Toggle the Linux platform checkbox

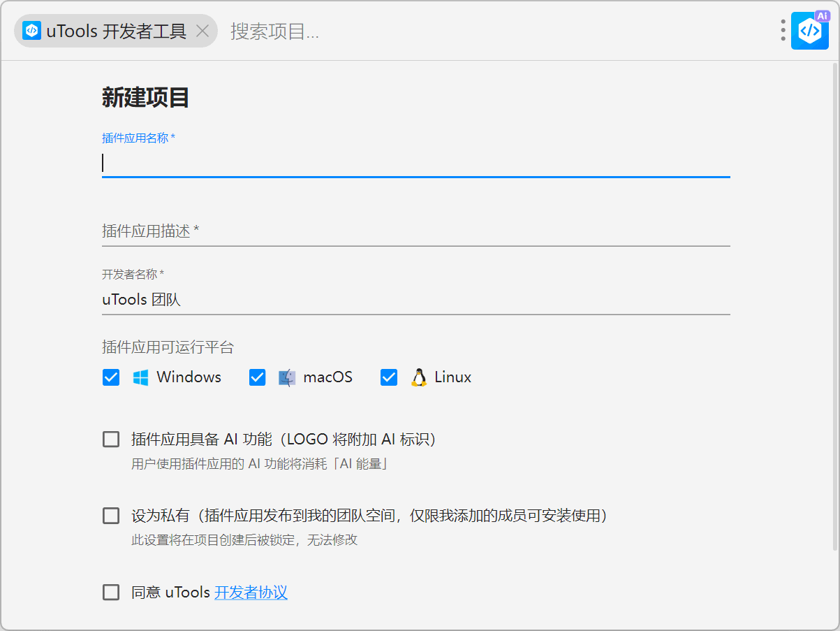(x=389, y=377)
